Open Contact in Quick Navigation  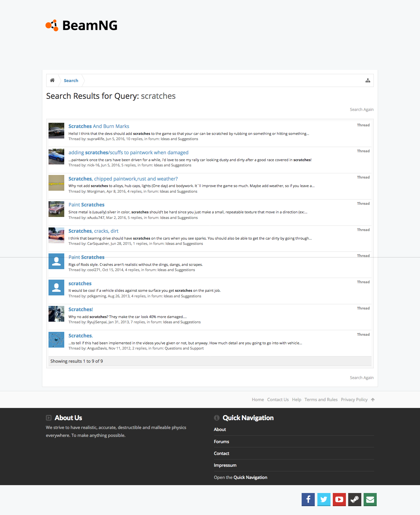(221, 453)
